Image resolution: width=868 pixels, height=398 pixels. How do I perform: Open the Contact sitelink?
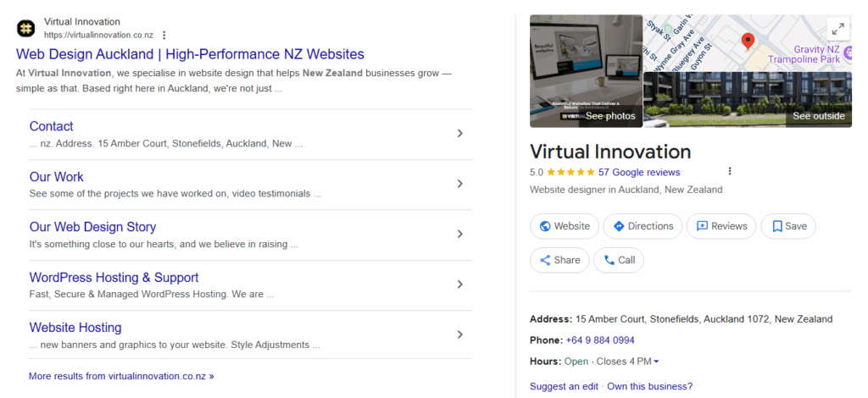tap(51, 126)
